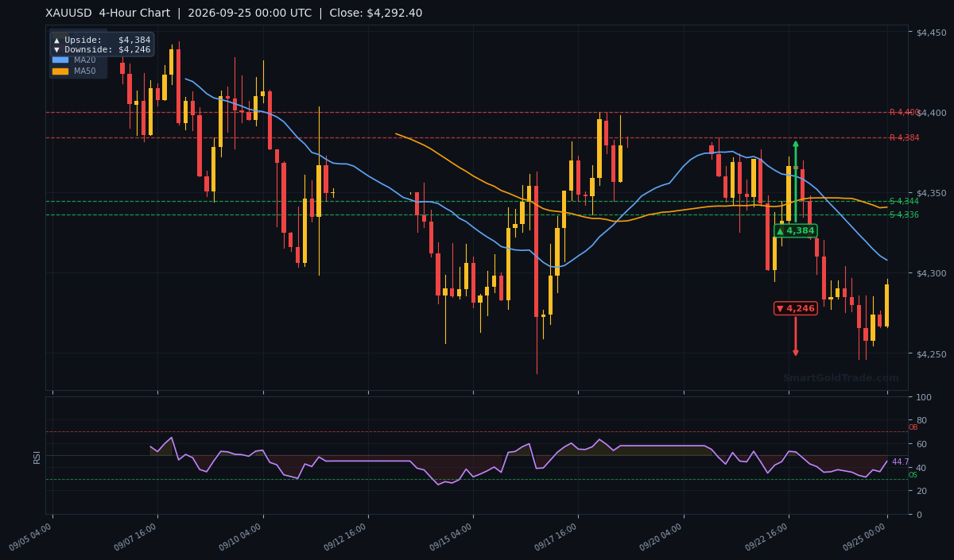
Task: Select the OB overbought marker label
Action: [913, 427]
